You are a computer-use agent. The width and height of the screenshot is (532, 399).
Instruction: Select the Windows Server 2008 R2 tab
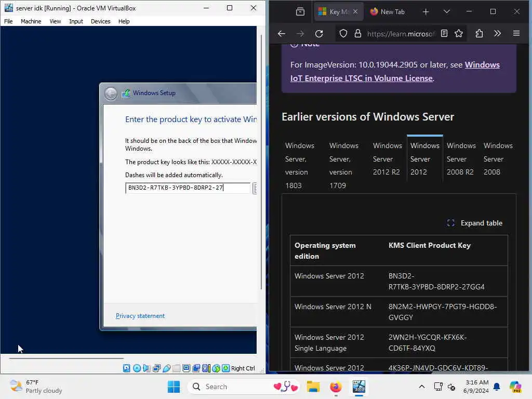tap(460, 159)
